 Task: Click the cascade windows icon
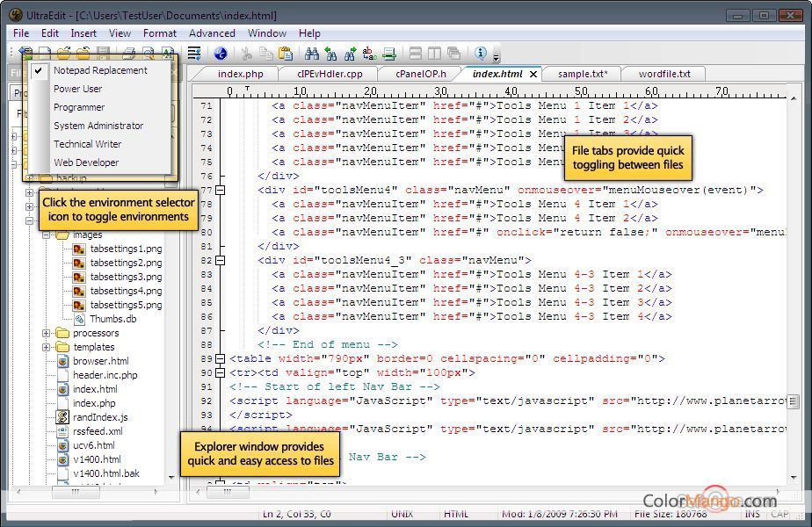tap(453, 53)
